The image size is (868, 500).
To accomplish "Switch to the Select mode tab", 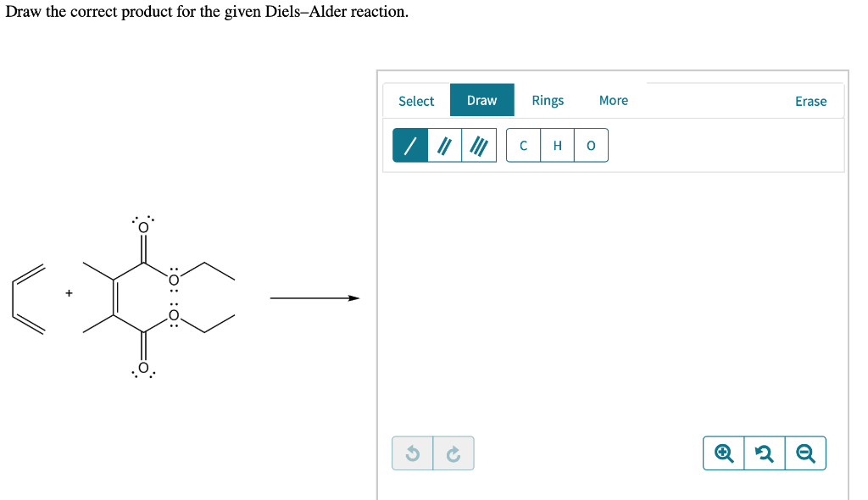I will [416, 100].
